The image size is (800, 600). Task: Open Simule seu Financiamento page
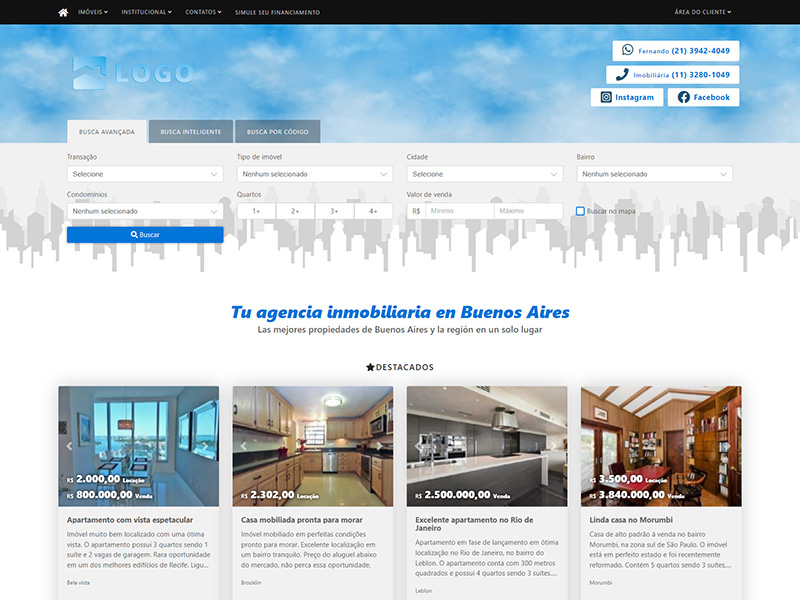coord(277,12)
